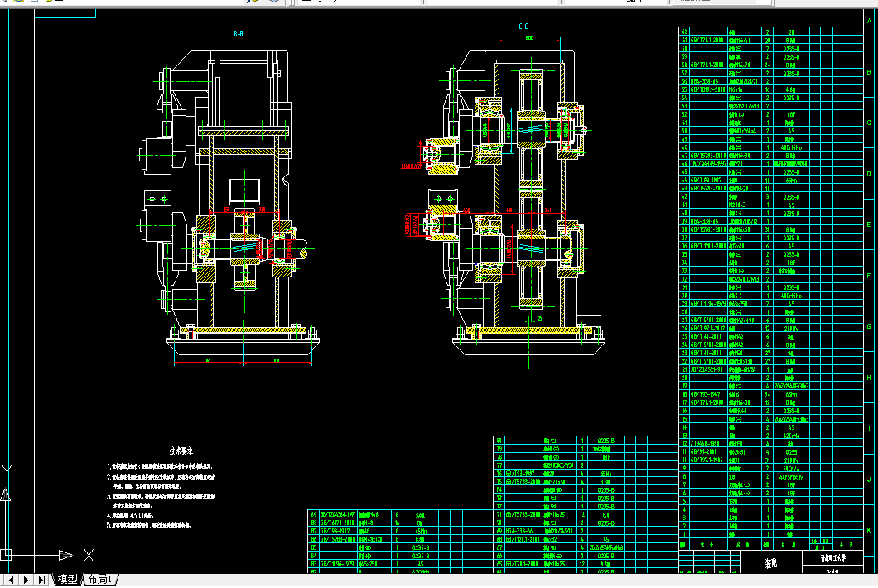Click the previous-tab left arrow button
The image size is (878, 588).
point(12,580)
